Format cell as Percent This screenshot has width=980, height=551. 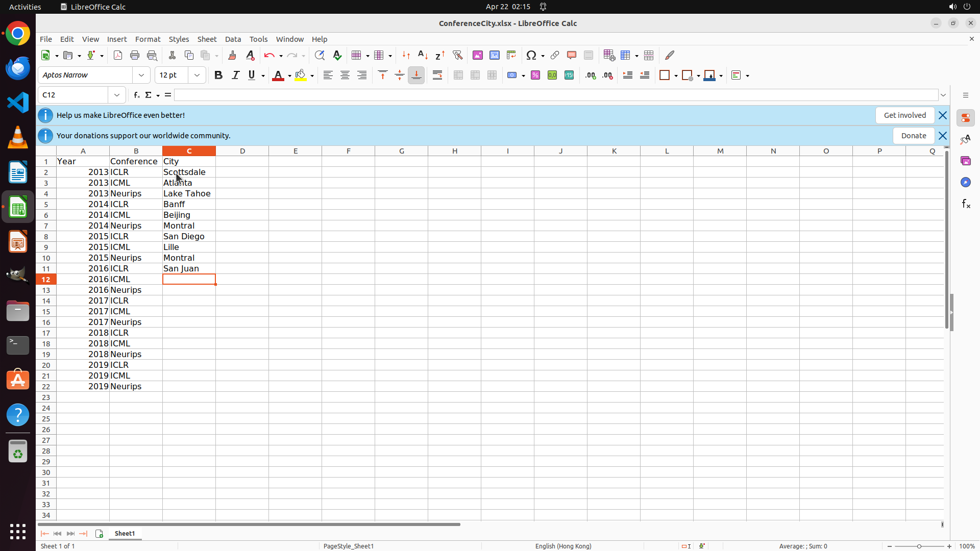click(535, 75)
